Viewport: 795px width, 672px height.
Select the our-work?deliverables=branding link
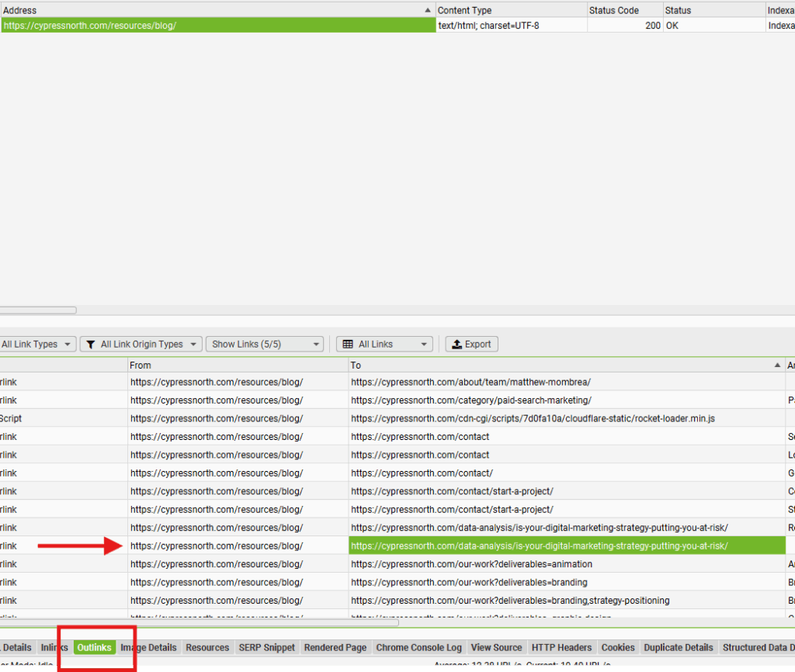(567, 582)
